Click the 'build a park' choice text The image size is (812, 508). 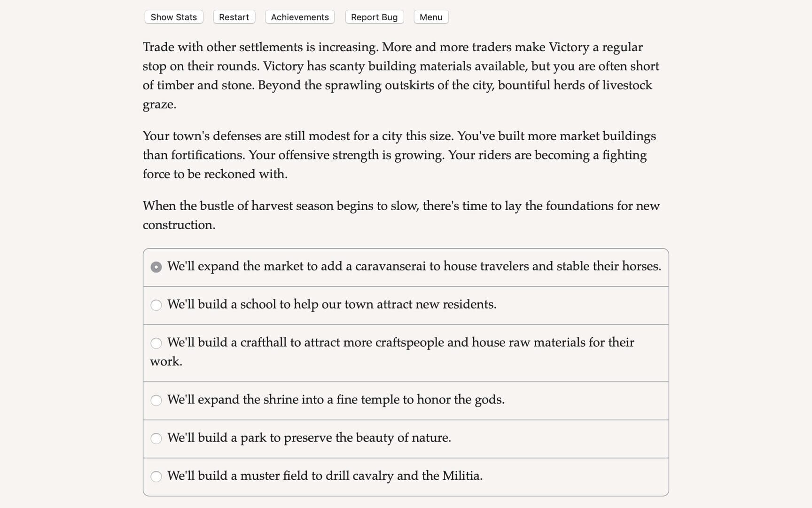click(x=309, y=437)
